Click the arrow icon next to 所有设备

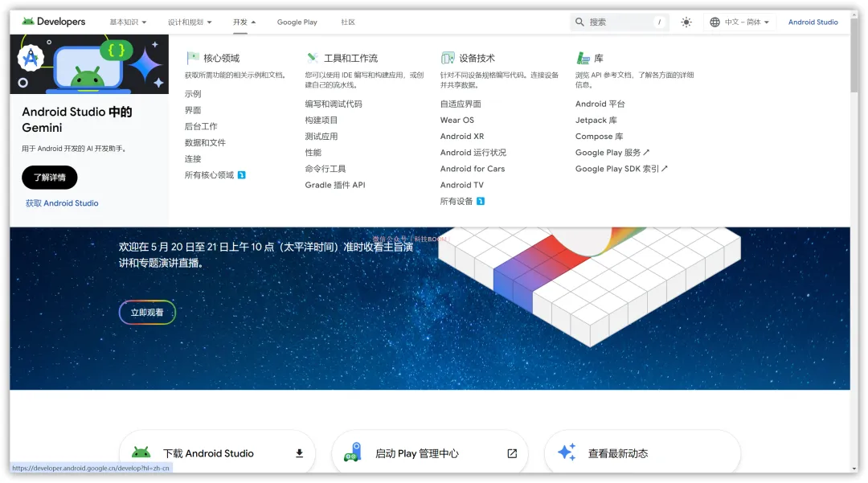click(481, 201)
